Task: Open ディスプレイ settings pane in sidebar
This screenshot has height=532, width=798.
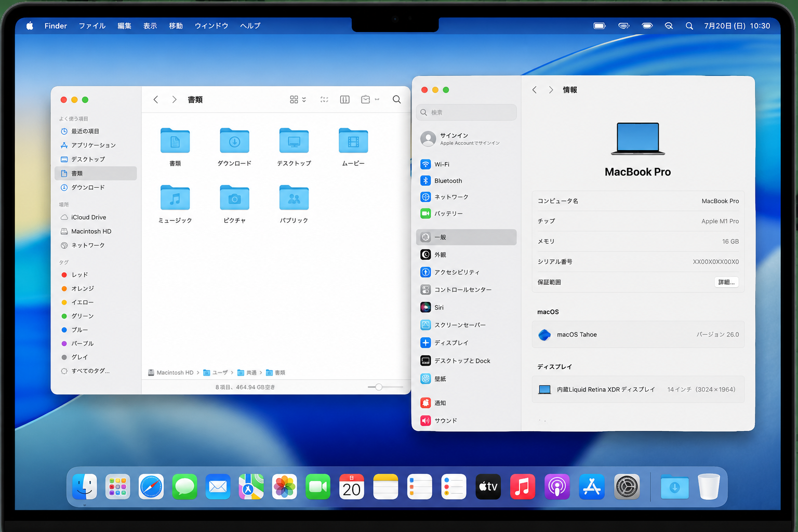Action: tap(467, 343)
